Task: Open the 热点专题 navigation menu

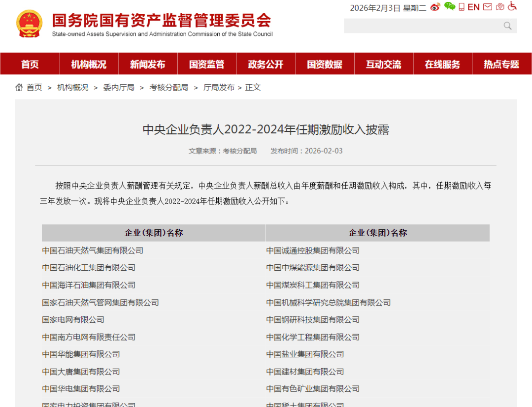Action: pos(502,64)
